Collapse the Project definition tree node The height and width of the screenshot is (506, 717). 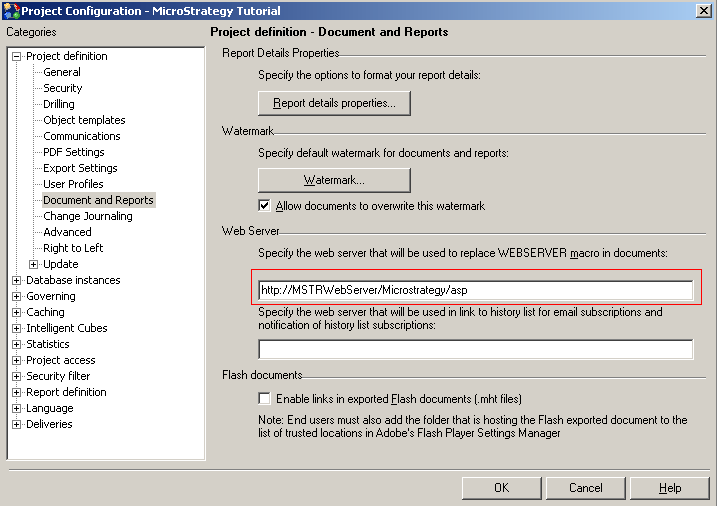(16, 57)
